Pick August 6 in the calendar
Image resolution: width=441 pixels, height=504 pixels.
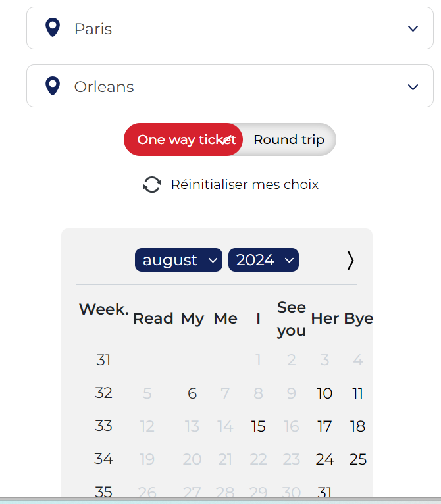point(192,393)
